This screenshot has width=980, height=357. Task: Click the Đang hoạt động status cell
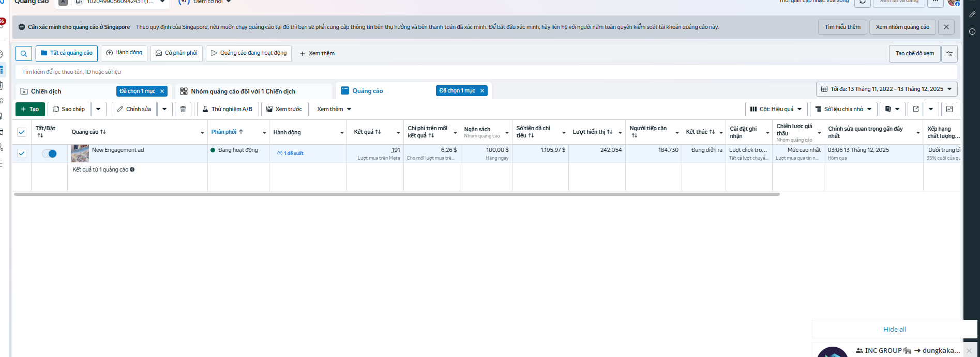238,150
